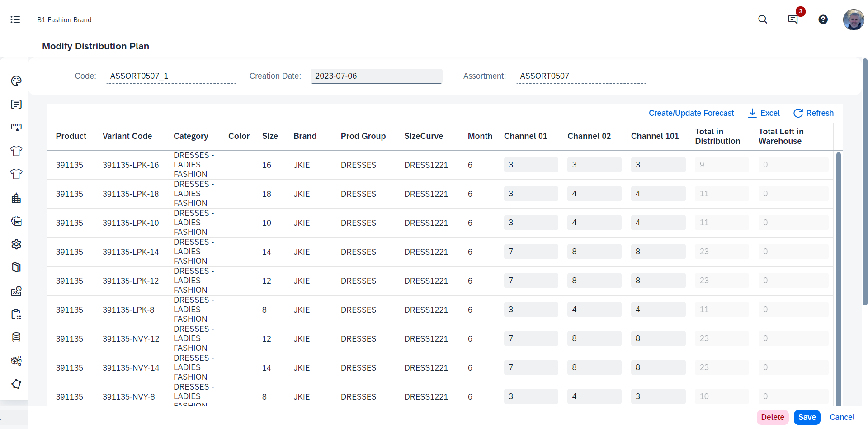Select the tag icon at sidebar bottom
868x429 pixels.
coord(16,384)
